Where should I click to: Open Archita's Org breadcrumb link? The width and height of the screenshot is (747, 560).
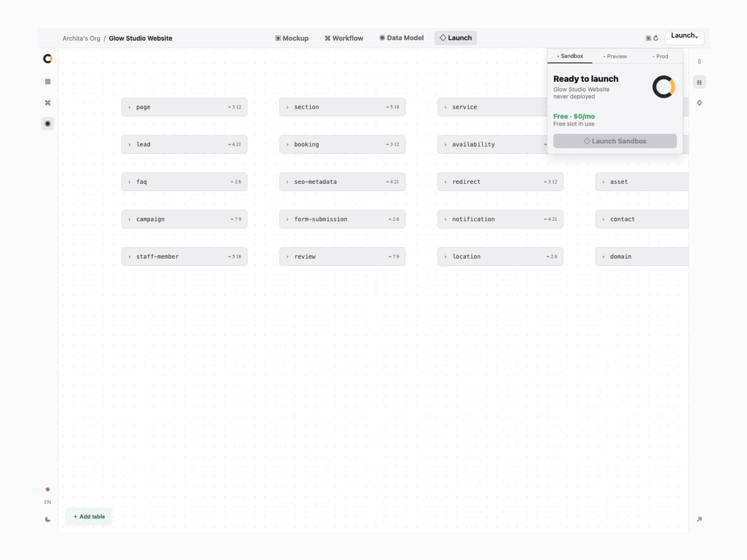tap(81, 38)
